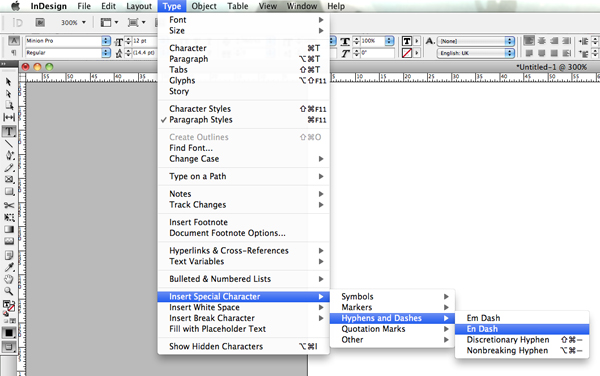Screen dimensions: 600x376
Task: Select the Hand tool
Action: point(8,279)
